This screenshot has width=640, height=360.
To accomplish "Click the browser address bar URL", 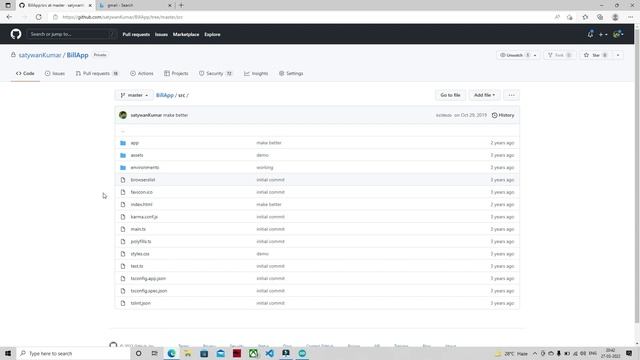I will (122, 17).
